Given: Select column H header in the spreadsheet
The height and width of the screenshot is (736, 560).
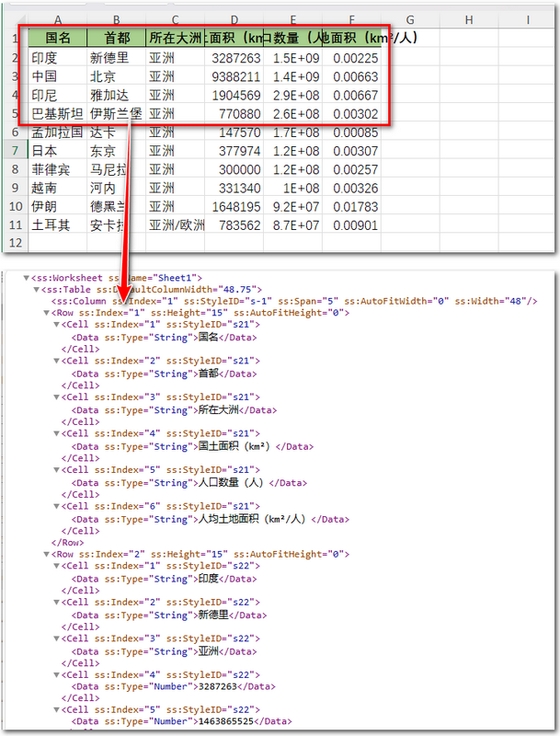Looking at the screenshot, I should click(x=469, y=19).
